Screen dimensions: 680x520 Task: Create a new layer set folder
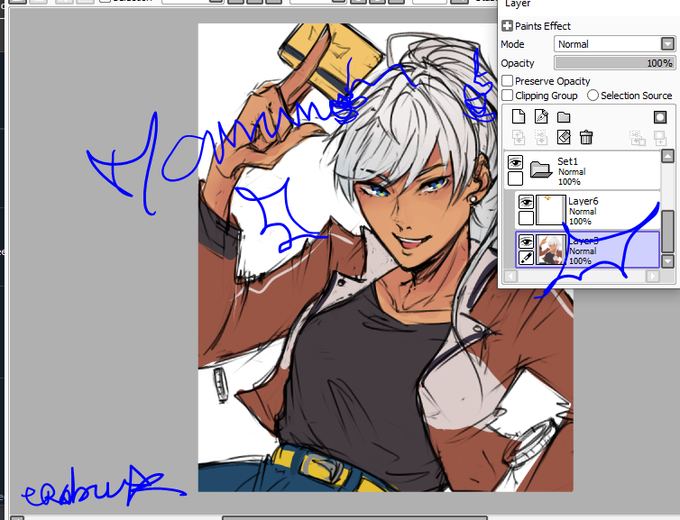(563, 117)
